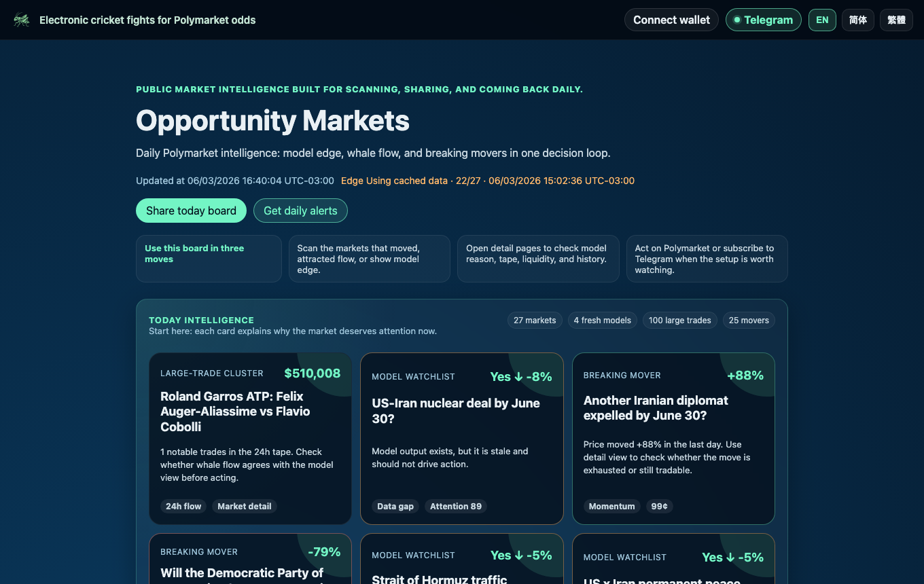Select the 27 markets chip

click(535, 320)
